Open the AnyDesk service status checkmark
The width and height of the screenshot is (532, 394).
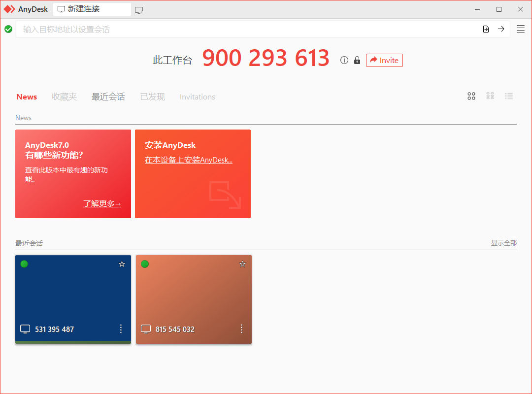pyautogui.click(x=8, y=29)
